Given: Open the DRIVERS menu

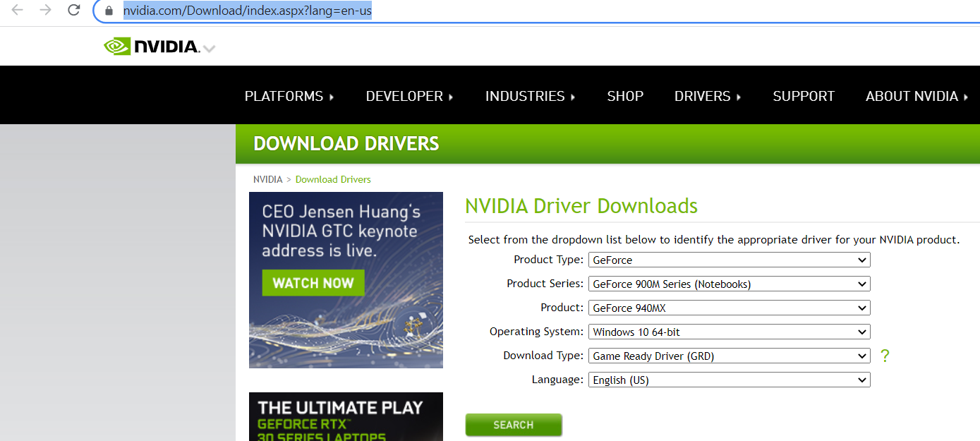Looking at the screenshot, I should (x=708, y=96).
